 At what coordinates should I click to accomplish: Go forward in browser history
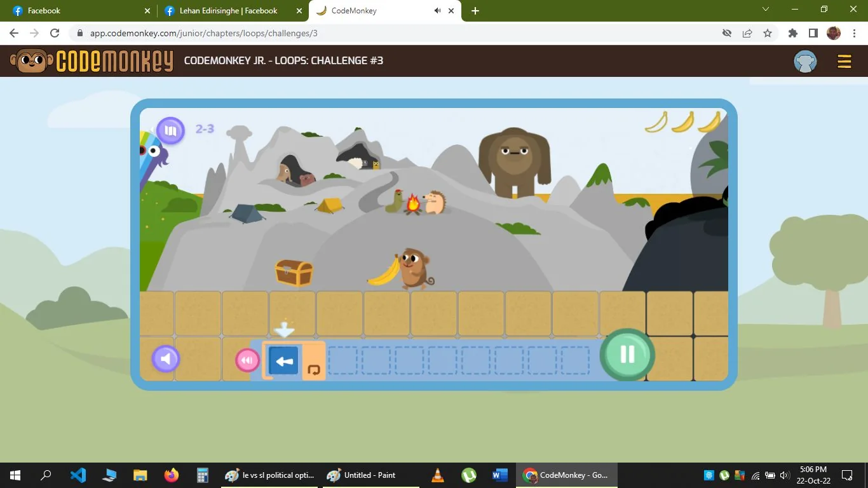tap(34, 33)
